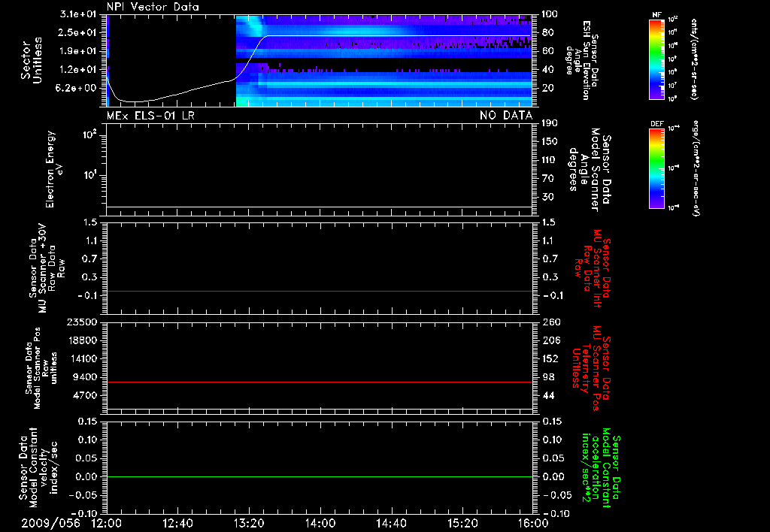Select the "NPI Vector Data" panel title
770x532 pixels.
(153, 7)
